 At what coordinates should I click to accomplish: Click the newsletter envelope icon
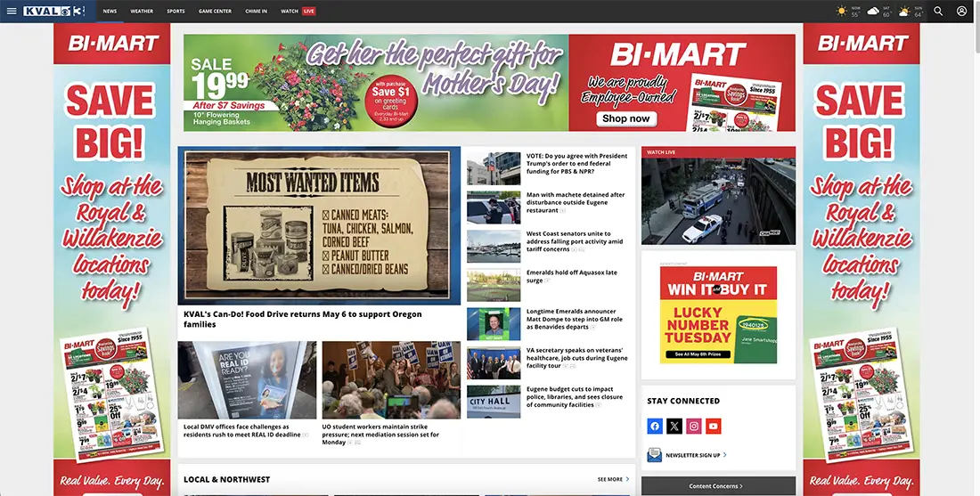click(x=655, y=455)
